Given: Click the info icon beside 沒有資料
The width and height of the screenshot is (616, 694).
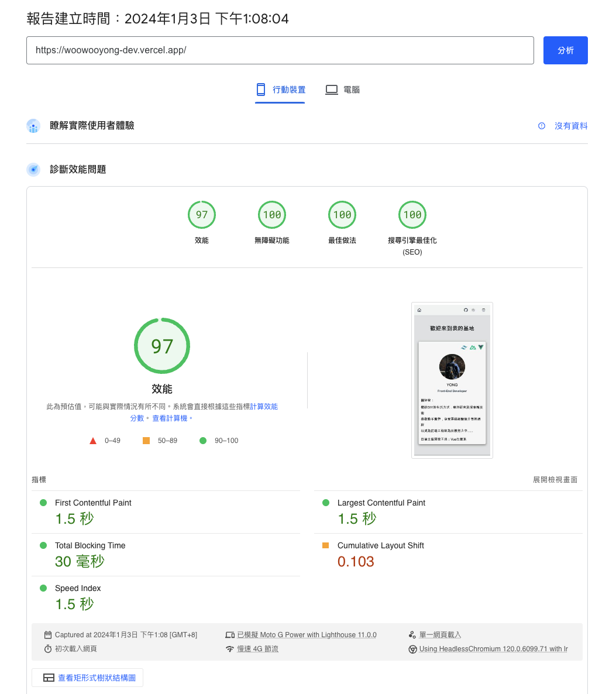Looking at the screenshot, I should point(542,126).
